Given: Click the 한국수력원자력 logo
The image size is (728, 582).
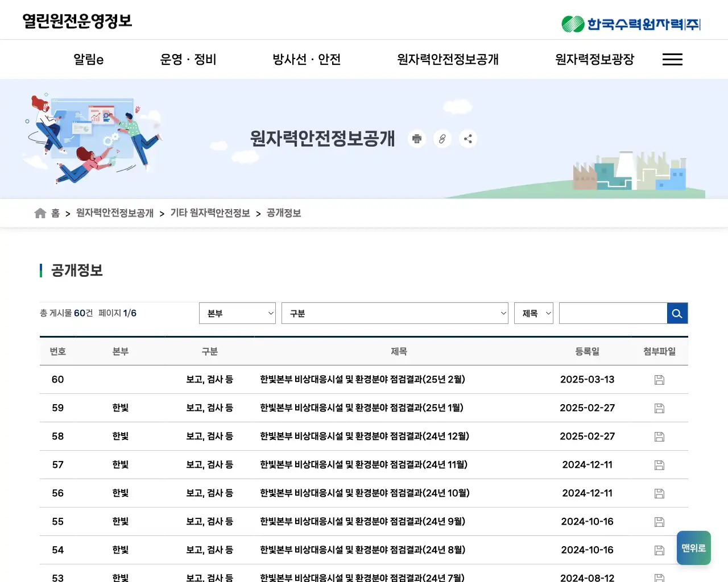Looking at the screenshot, I should [x=631, y=24].
